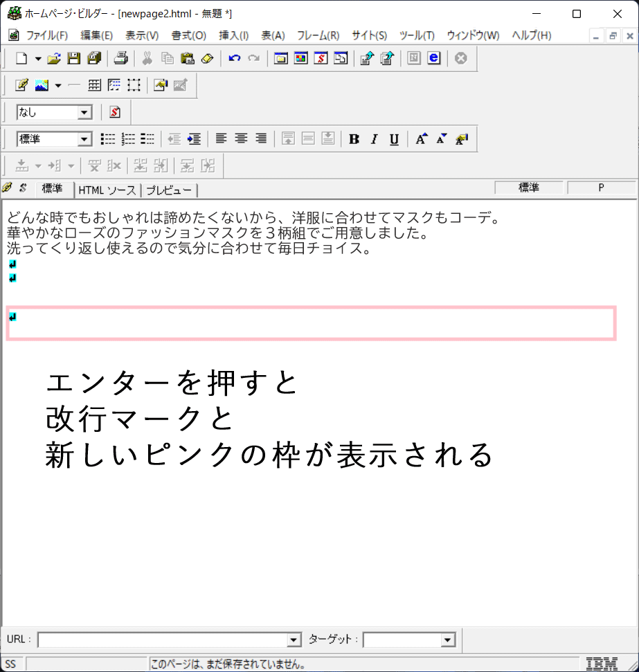
Task: Open the 標準 paragraph format dropdown
Action: 85,139
